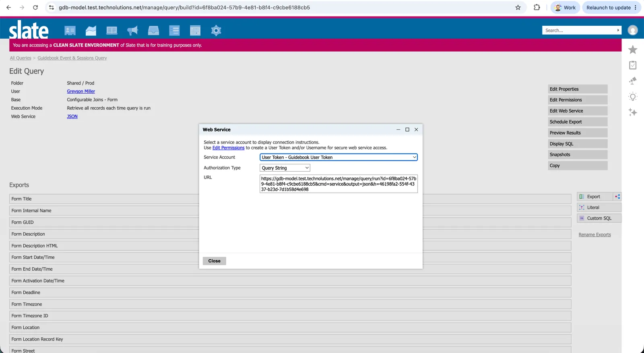
Task: Click the search box arrow
Action: pyautogui.click(x=618, y=30)
